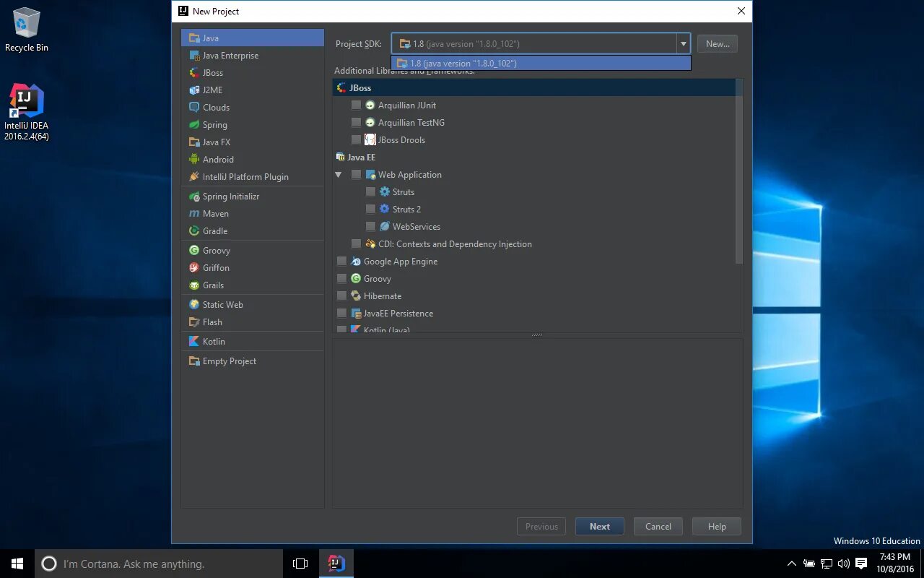Show hidden system tray icons
The width and height of the screenshot is (924, 578).
pyautogui.click(x=791, y=564)
